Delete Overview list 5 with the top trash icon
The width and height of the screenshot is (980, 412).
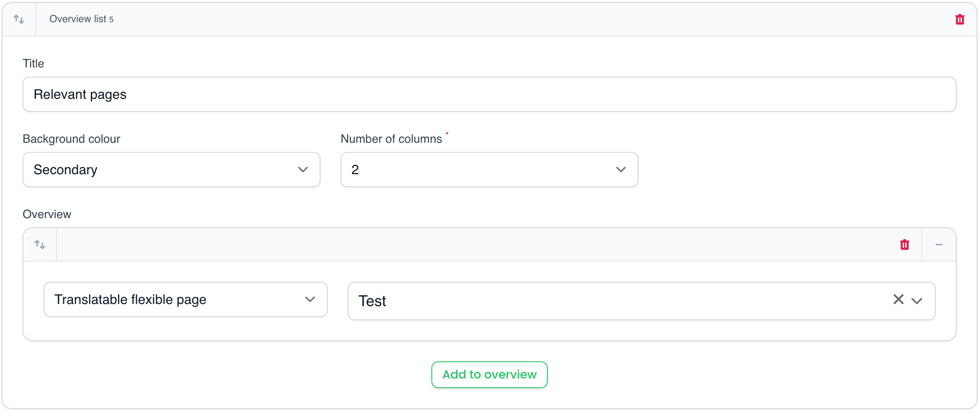[960, 19]
